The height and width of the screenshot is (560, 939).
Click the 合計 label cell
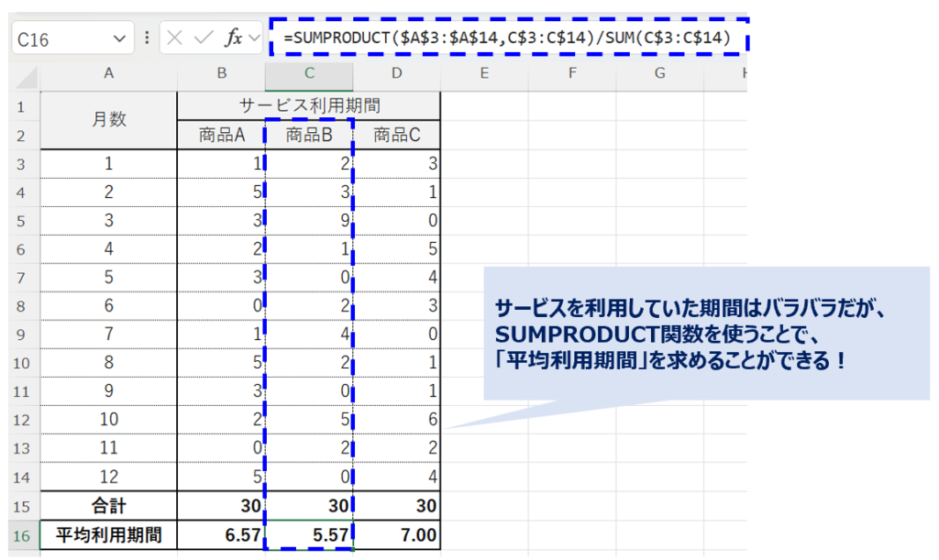click(108, 506)
